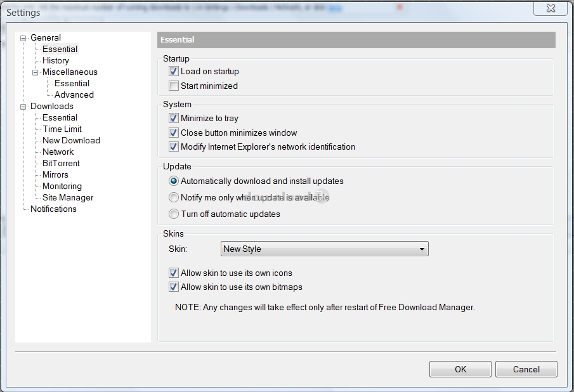Open the Mirrors settings page
This screenshot has width=574, height=392.
coord(55,174)
